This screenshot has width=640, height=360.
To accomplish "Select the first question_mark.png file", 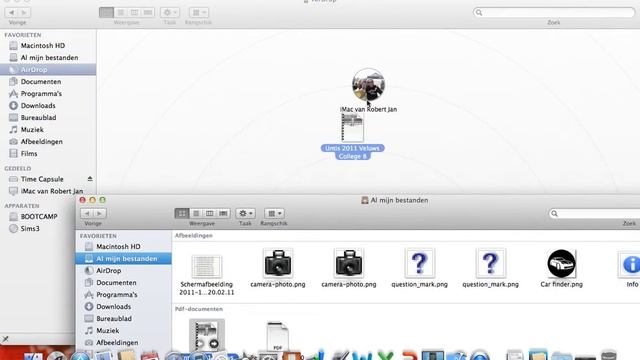I will (x=419, y=263).
